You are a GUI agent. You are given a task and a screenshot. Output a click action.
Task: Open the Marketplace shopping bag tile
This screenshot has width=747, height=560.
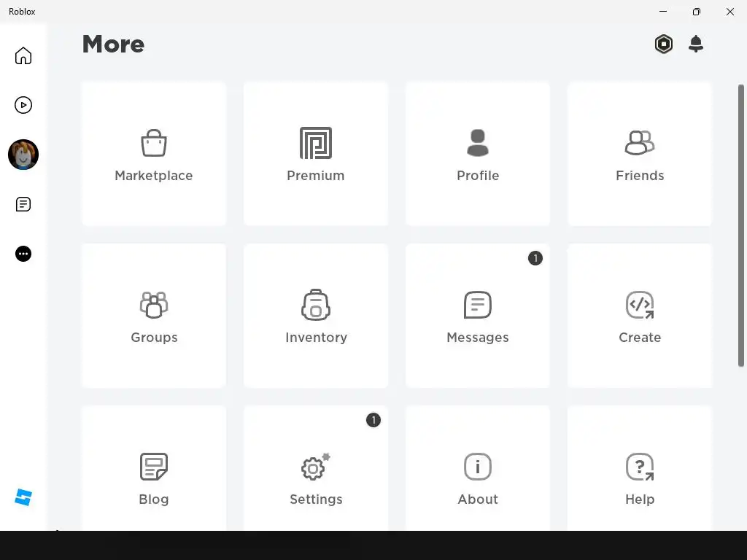click(154, 143)
